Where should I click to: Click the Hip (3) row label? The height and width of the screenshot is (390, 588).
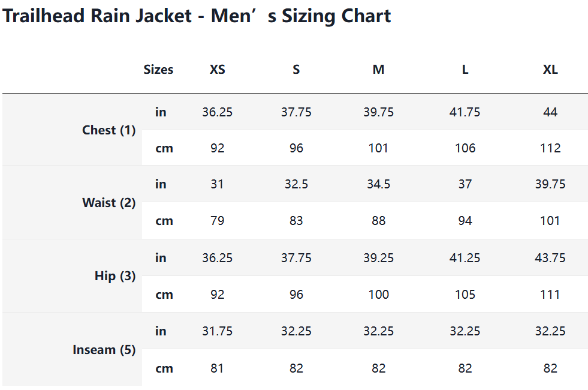click(x=115, y=277)
